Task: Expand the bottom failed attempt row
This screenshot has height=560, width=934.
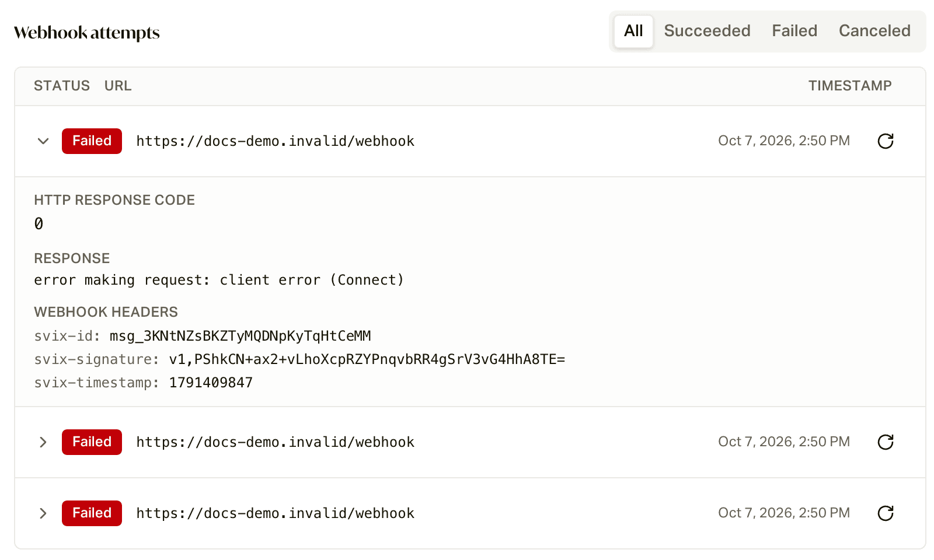Action: coord(43,513)
